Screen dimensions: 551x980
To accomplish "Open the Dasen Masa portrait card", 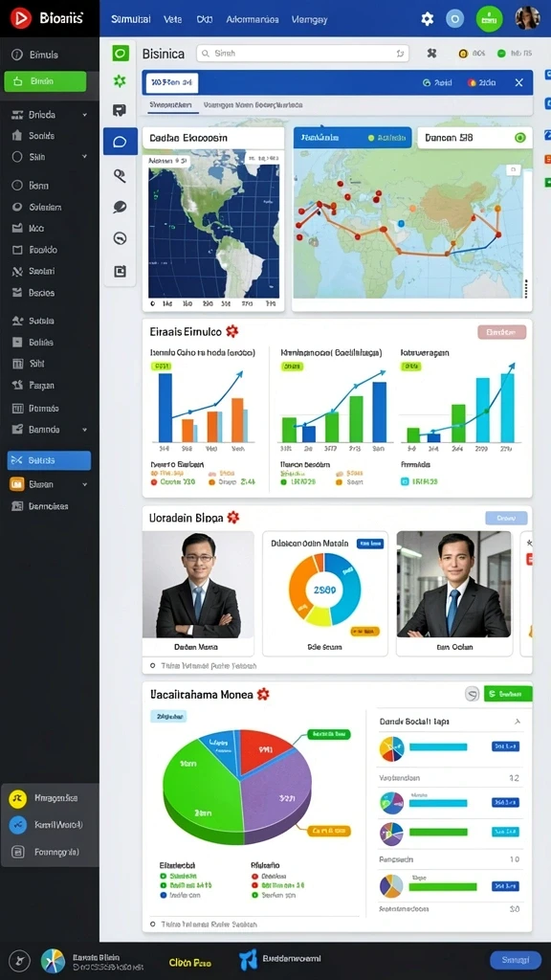I will 198,593.
